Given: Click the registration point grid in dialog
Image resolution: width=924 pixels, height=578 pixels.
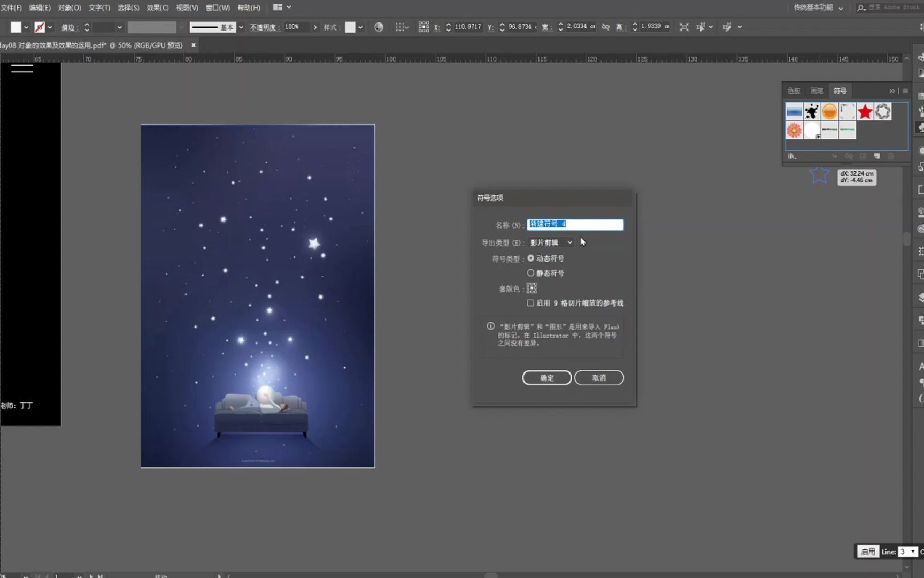Looking at the screenshot, I should 532,288.
